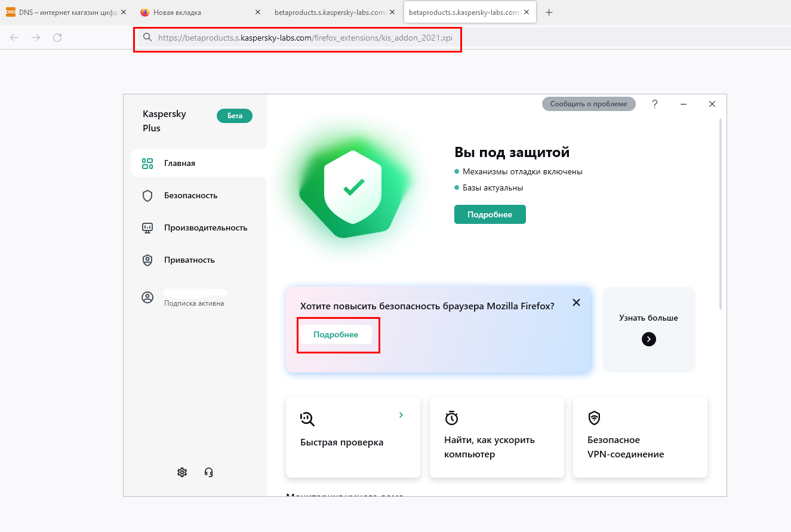Click the DNS favicon on first tab
This screenshot has height=532, width=791.
[x=10, y=12]
